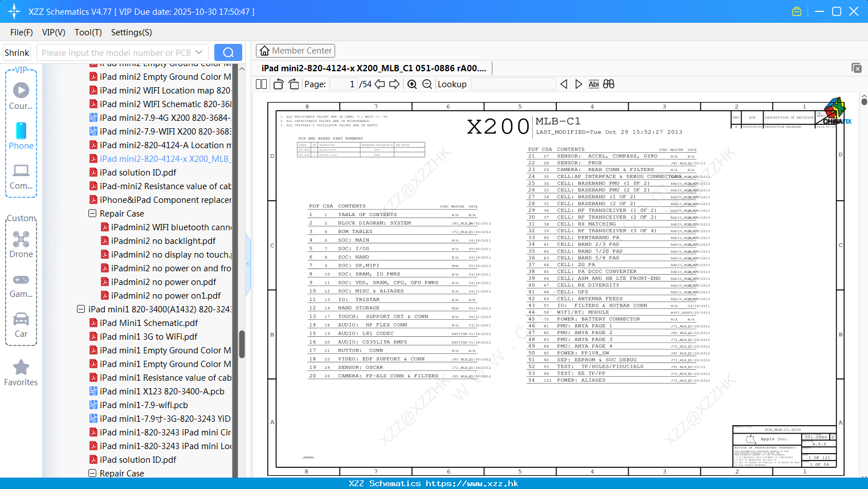The width and height of the screenshot is (868, 489).
Task: Collapse the first Repair Case folder
Action: 92,213
